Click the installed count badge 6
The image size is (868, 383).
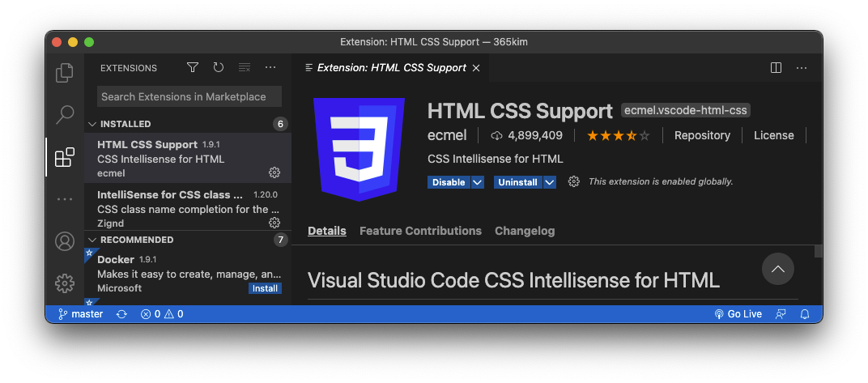pos(280,124)
